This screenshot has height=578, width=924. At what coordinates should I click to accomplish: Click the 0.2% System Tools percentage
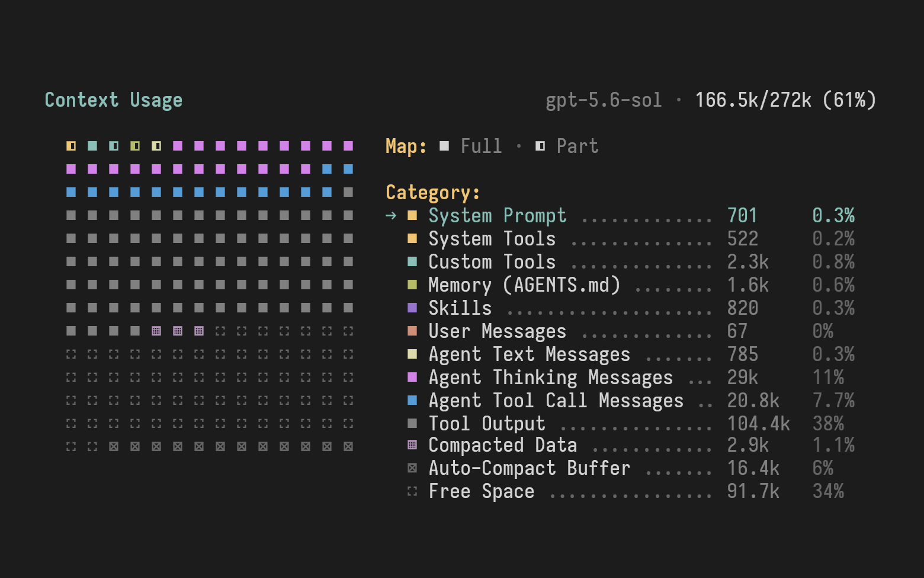(833, 239)
